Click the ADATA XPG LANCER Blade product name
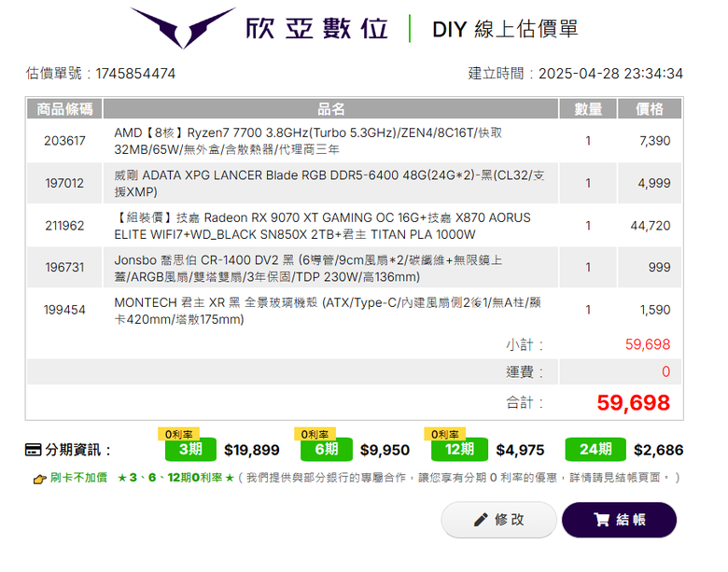Image resolution: width=728 pixels, height=572 pixels. point(329,183)
